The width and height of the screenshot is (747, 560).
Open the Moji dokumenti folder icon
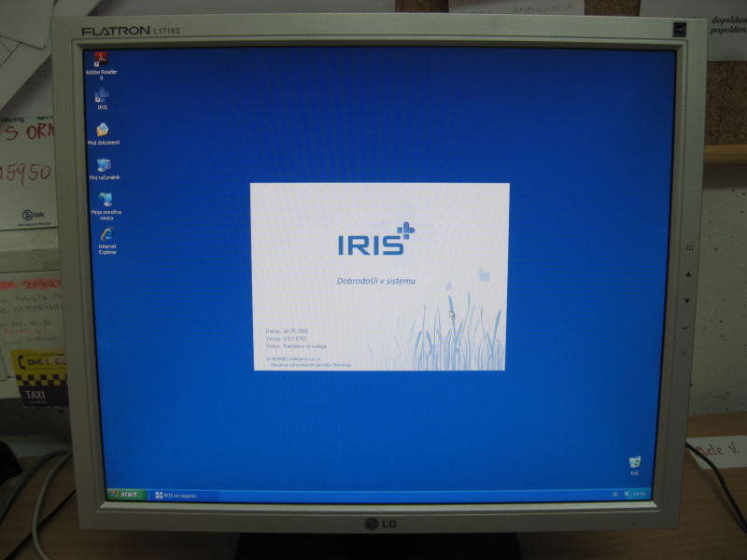104,133
